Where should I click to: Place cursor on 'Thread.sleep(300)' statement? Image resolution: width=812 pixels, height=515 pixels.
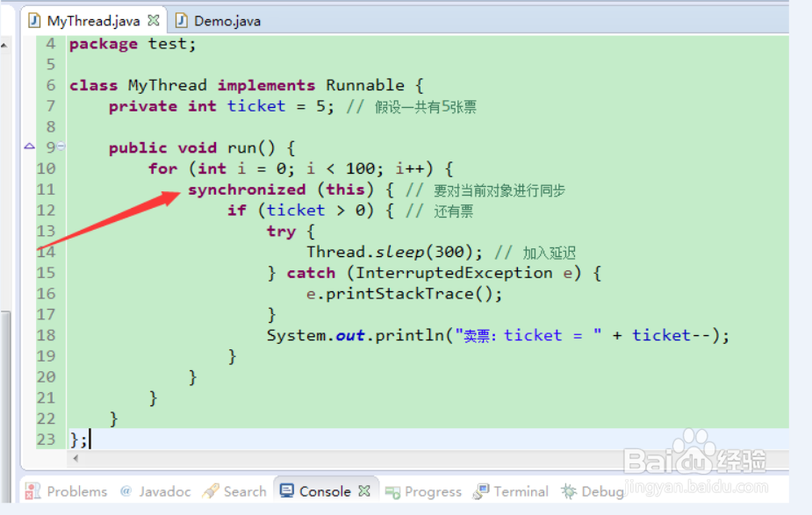point(394,252)
